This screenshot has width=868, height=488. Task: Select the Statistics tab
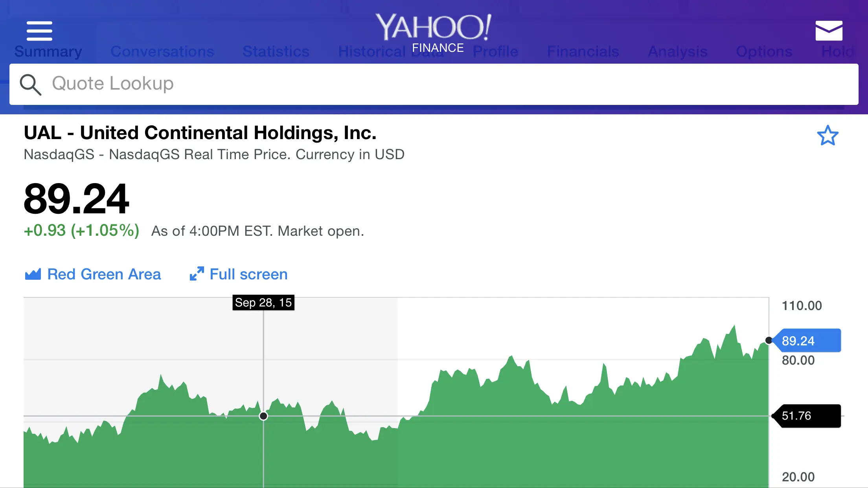(x=276, y=52)
